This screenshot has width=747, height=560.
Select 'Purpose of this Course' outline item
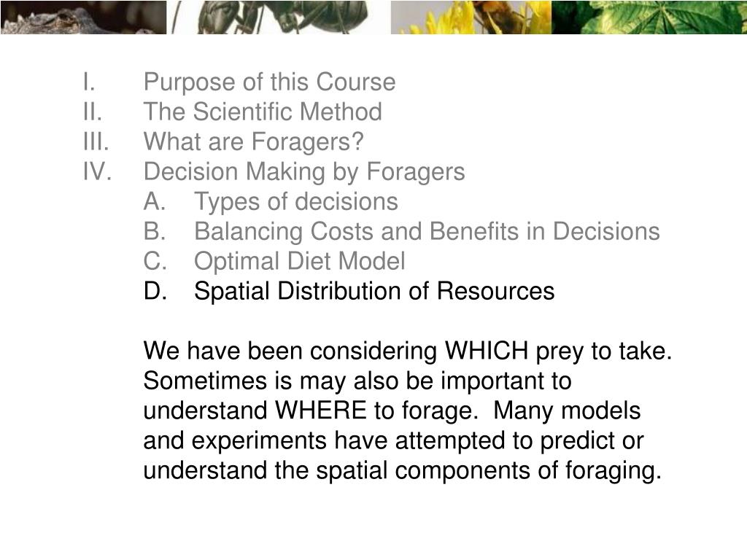click(269, 82)
